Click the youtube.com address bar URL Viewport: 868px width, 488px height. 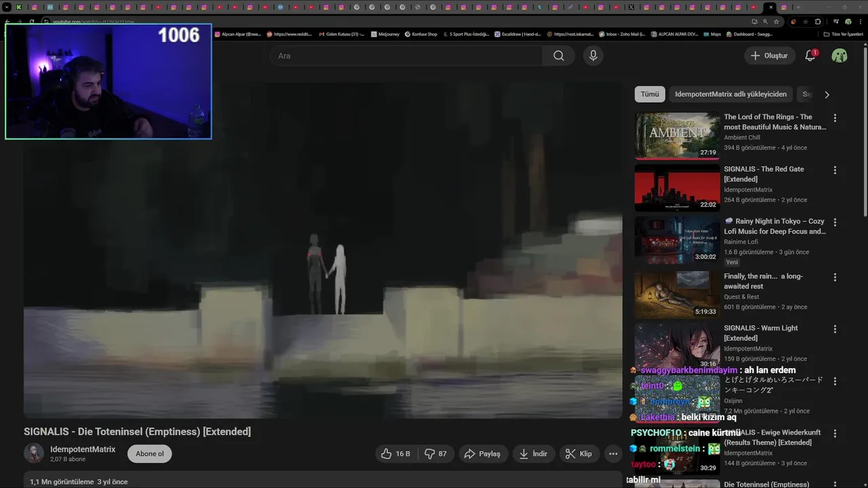(94, 22)
